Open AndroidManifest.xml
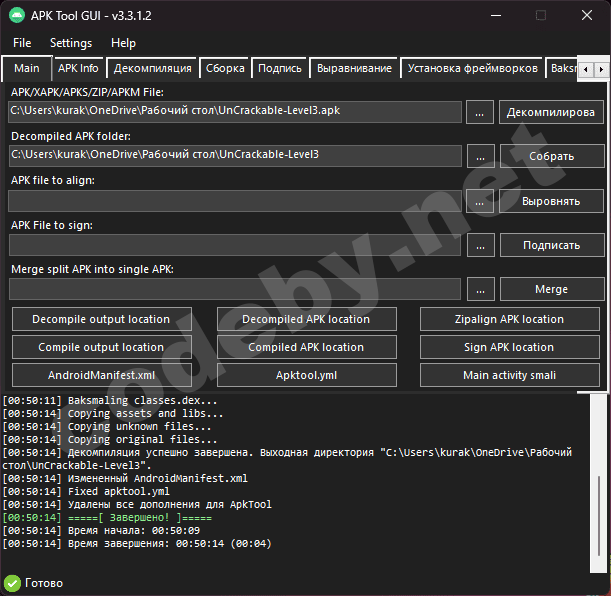 tap(101, 375)
